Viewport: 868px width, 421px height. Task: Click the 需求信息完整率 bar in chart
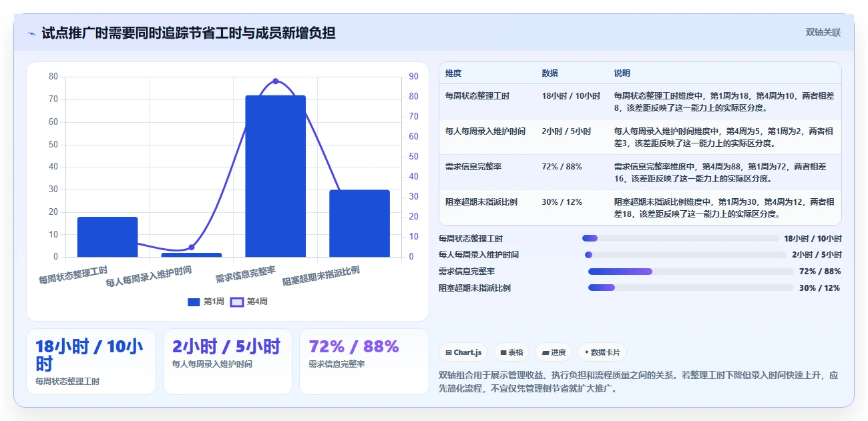click(x=275, y=176)
